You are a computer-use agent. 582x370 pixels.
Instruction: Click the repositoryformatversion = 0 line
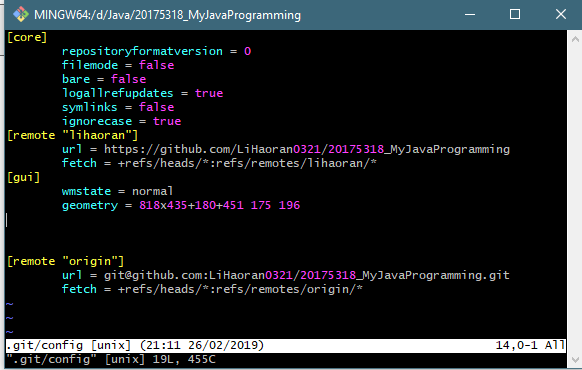156,51
